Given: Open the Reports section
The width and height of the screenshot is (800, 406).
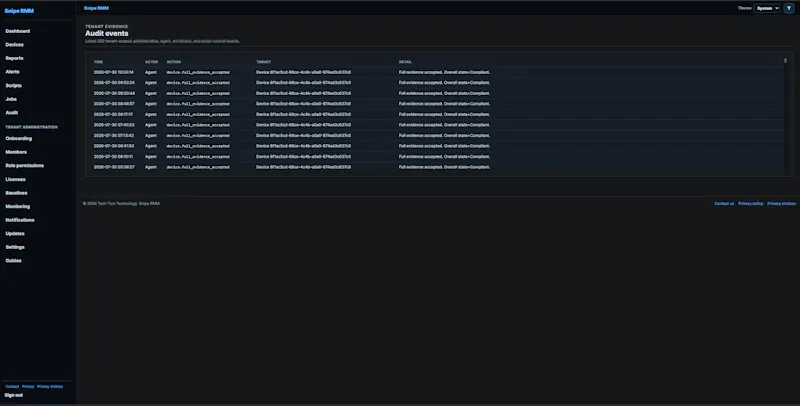Looking at the screenshot, I should [14, 58].
